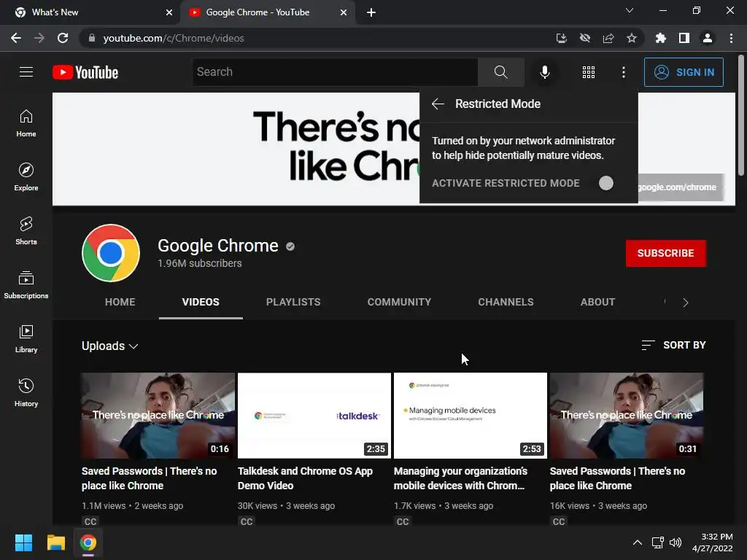Open the 0:16 Saved Passwords video thumbnail
This screenshot has width=747, height=560.
pos(158,415)
